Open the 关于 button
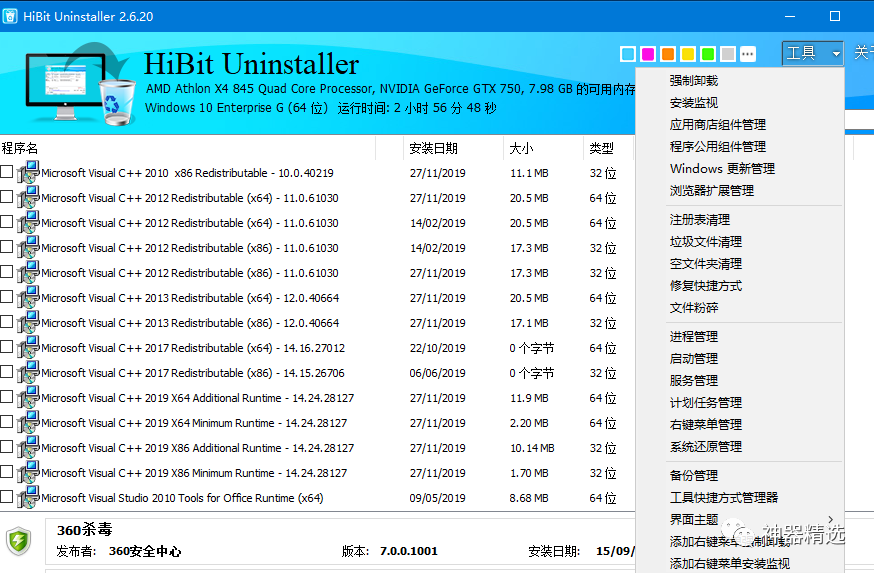The image size is (874, 573). pos(862,54)
